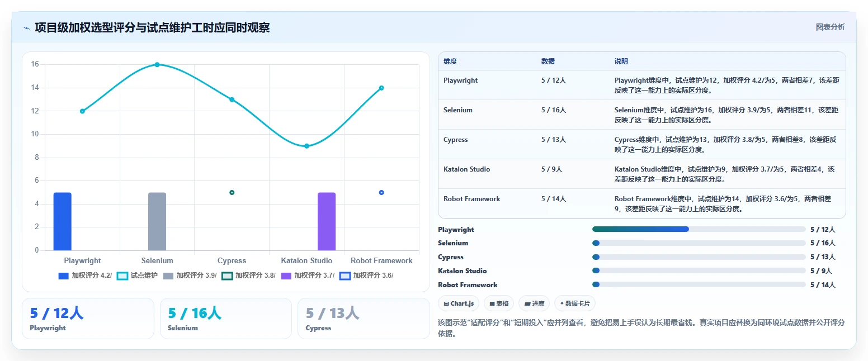Click the cyan swatch for 试点维护
This screenshot has width=868, height=361.
coord(122,275)
